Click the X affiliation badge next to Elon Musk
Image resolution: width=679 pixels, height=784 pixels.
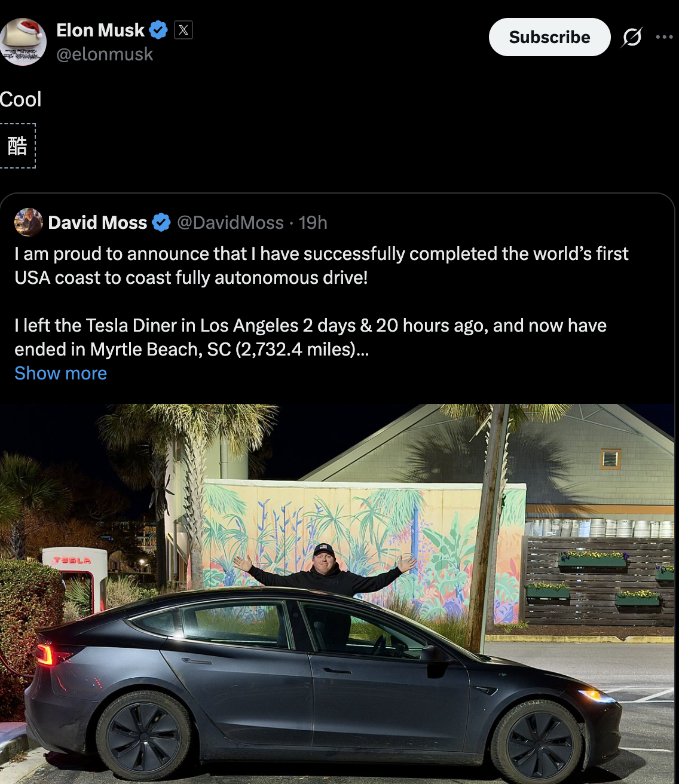tap(183, 30)
